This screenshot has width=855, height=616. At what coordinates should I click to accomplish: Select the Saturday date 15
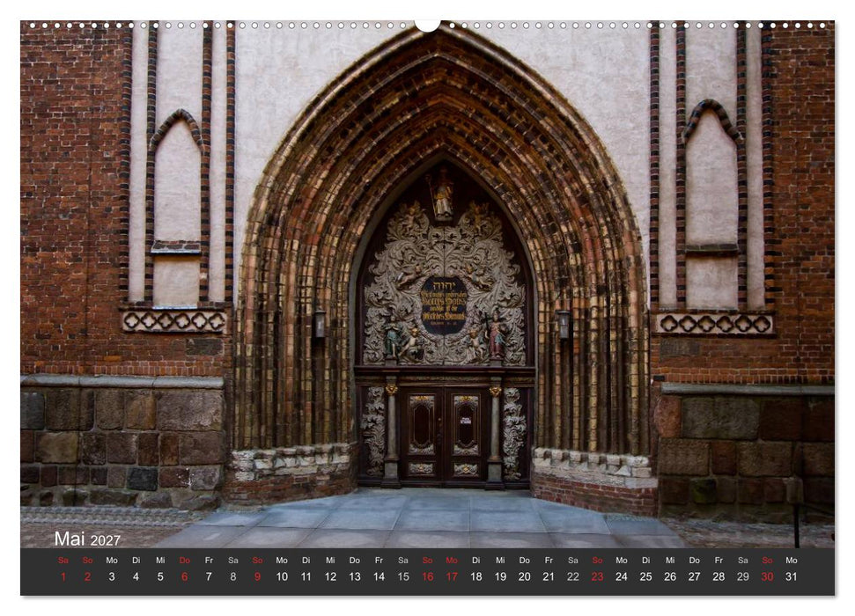click(403, 576)
